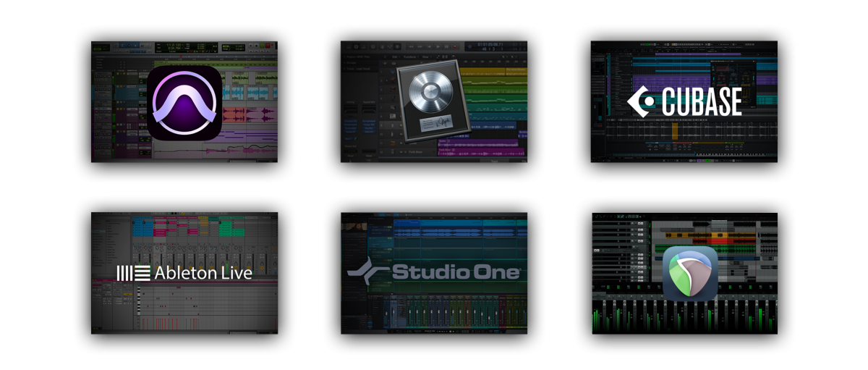Select the Funk Bass track in Logic
This screenshot has height=370, width=868.
coord(414,152)
